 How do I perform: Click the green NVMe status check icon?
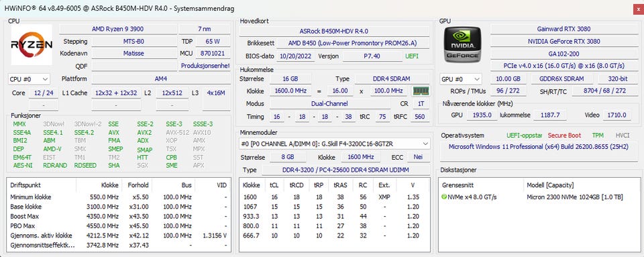(444, 197)
